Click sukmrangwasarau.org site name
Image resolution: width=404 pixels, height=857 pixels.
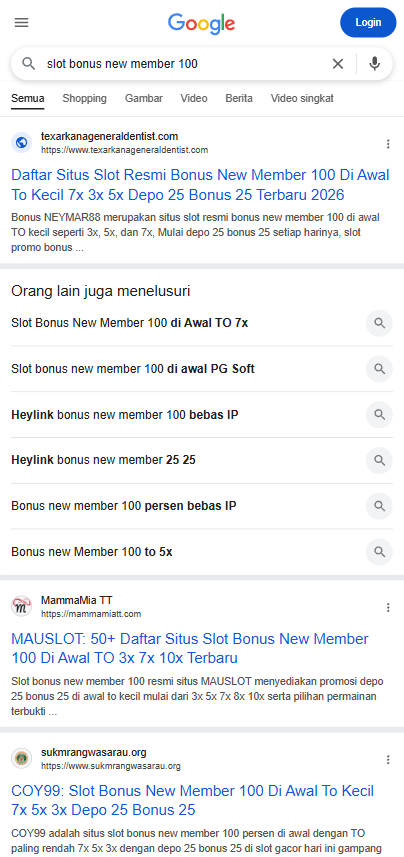tap(93, 753)
